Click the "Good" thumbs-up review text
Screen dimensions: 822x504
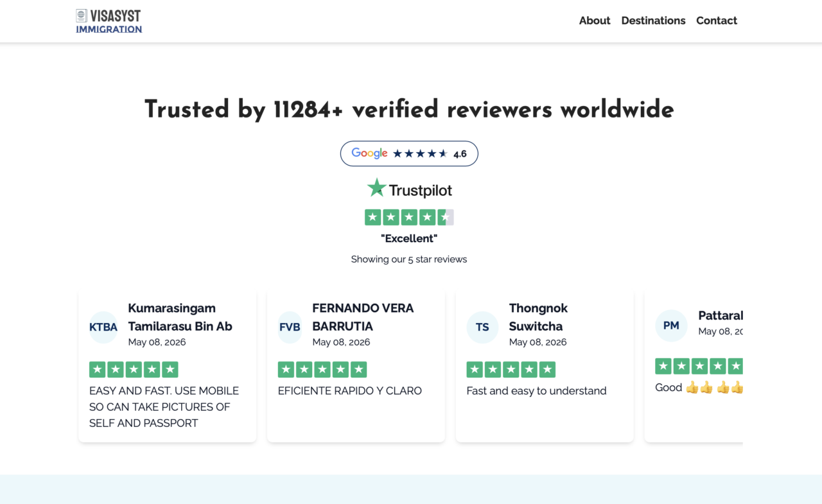click(699, 388)
